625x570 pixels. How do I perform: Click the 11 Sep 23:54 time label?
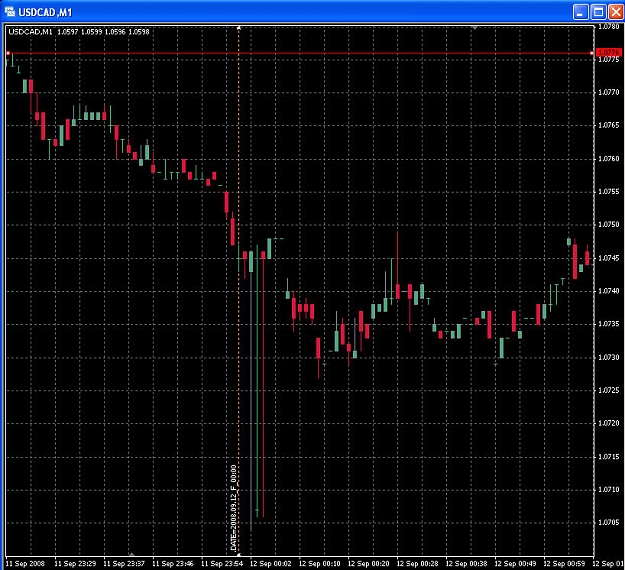[x=222, y=564]
